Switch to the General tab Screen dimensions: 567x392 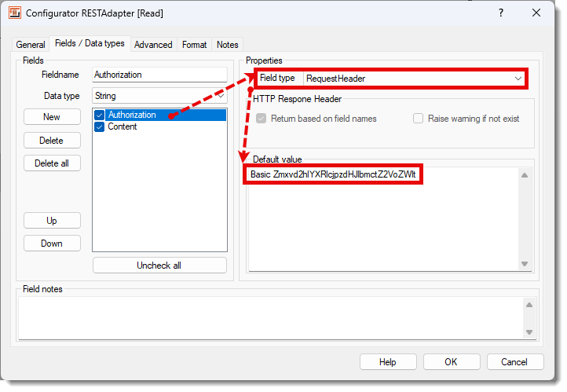click(x=31, y=45)
